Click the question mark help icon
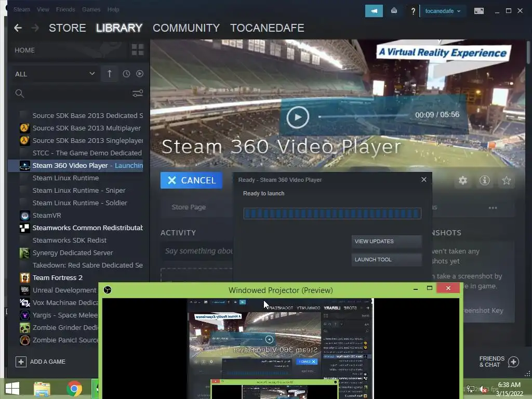This screenshot has height=399, width=532. 413,11
